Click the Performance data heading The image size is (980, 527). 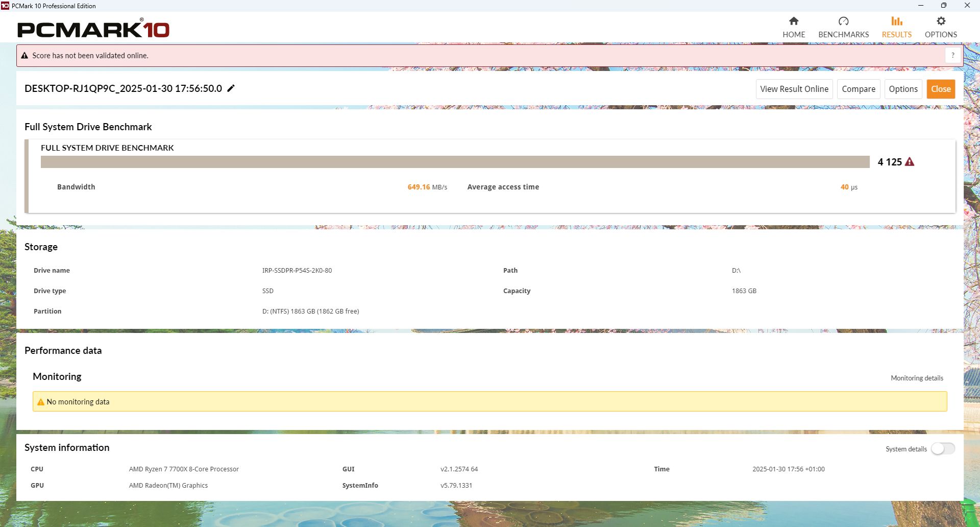[x=63, y=350]
